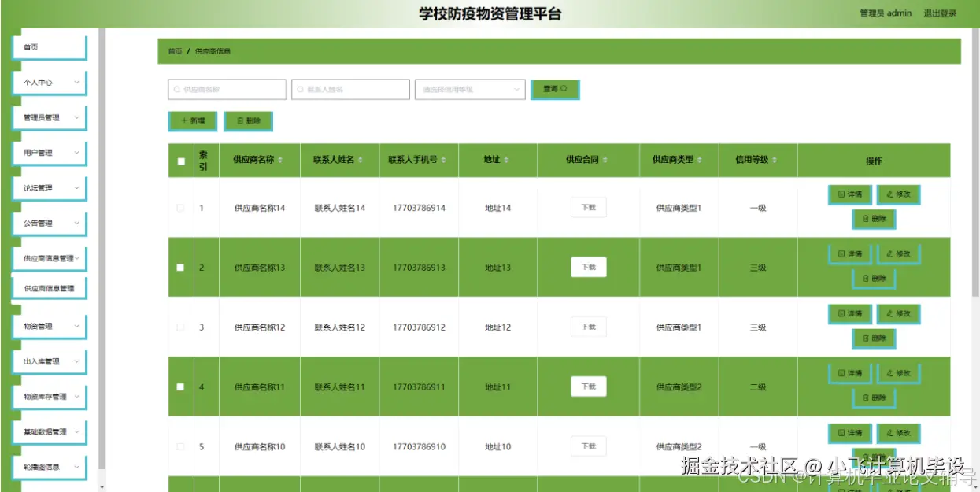The width and height of the screenshot is (980, 492).
Task: Check the checkbox for row 1
Action: 180,208
